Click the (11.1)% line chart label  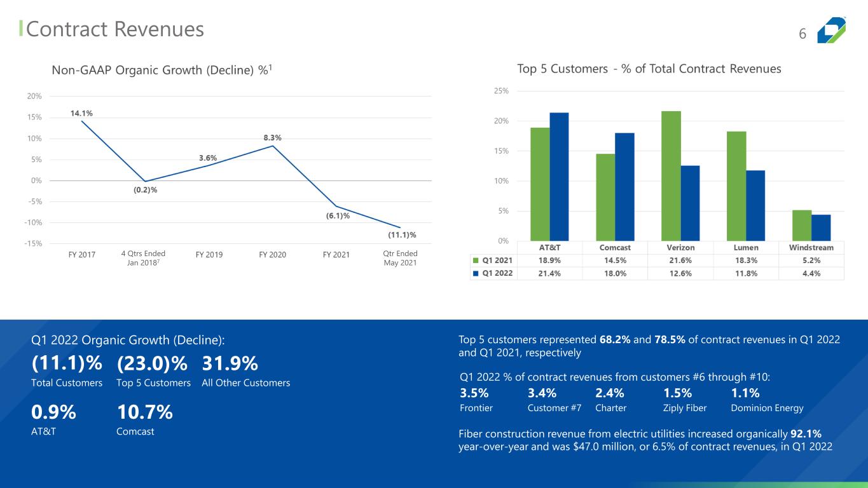click(x=402, y=235)
